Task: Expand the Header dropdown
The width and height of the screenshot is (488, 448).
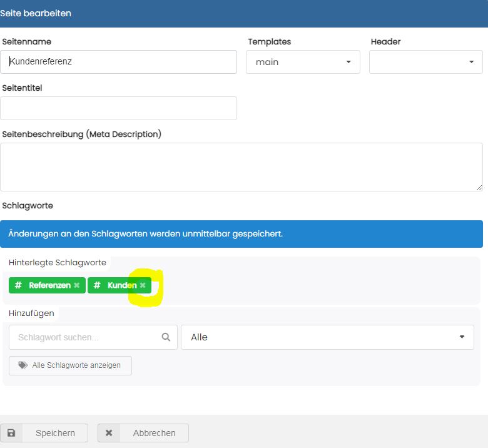Action: (425, 62)
